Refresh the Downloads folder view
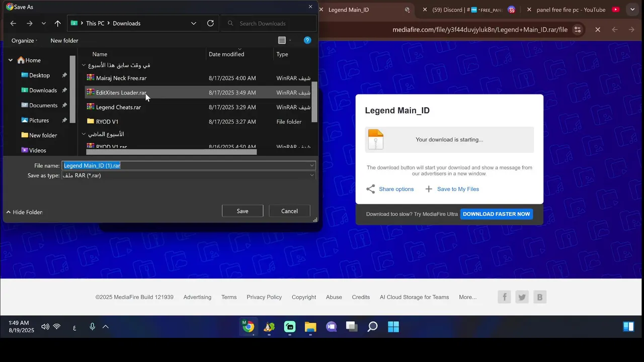This screenshot has height=362, width=644. 210,23
